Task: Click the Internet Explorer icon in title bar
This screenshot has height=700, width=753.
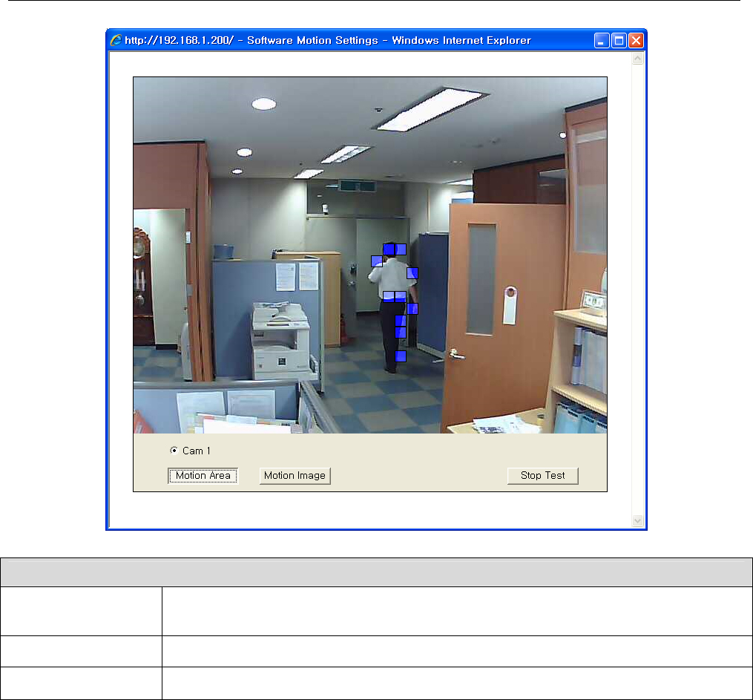Action: pyautogui.click(x=116, y=40)
